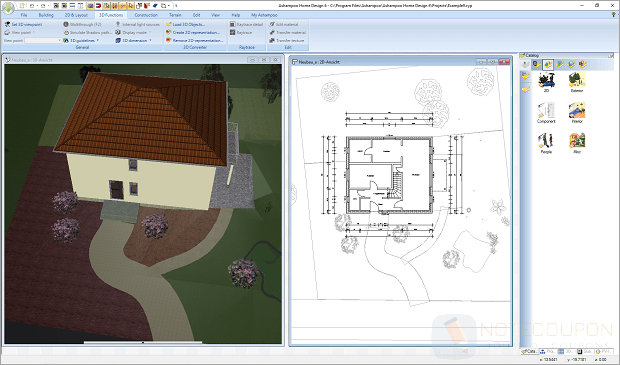Open the File menu tab

(24, 15)
